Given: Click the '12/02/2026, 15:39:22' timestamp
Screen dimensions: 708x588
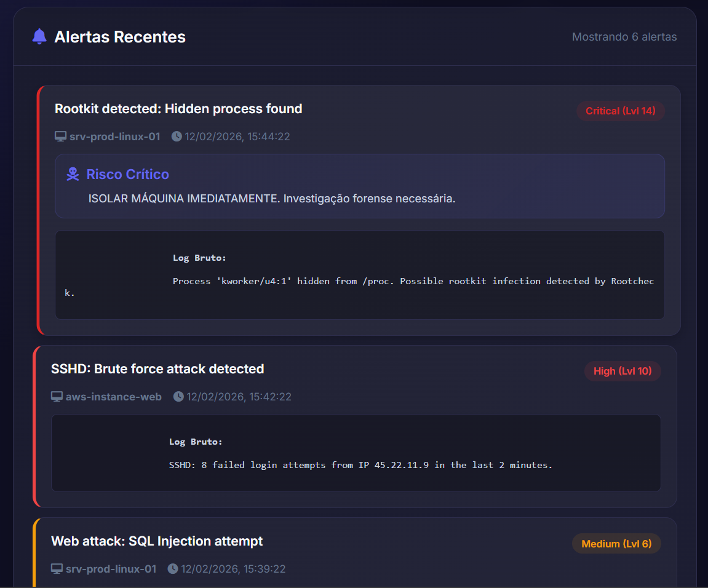Looking at the screenshot, I should point(234,568).
